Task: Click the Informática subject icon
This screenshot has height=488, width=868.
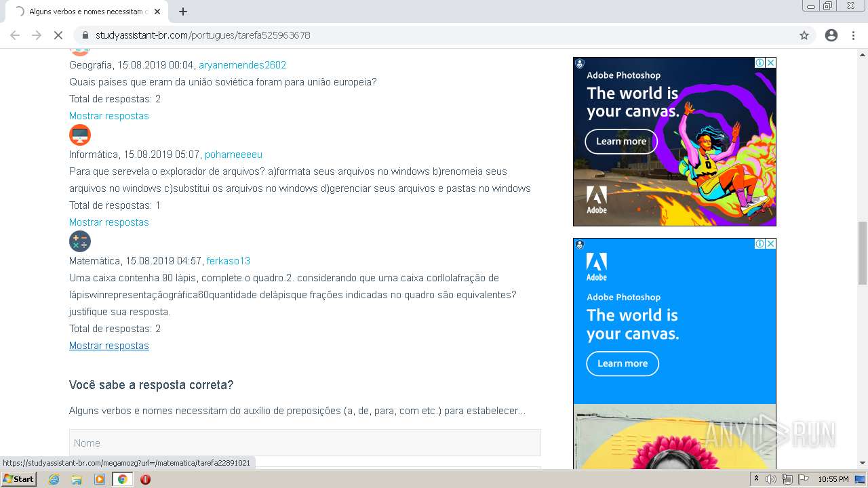Action: (80, 135)
